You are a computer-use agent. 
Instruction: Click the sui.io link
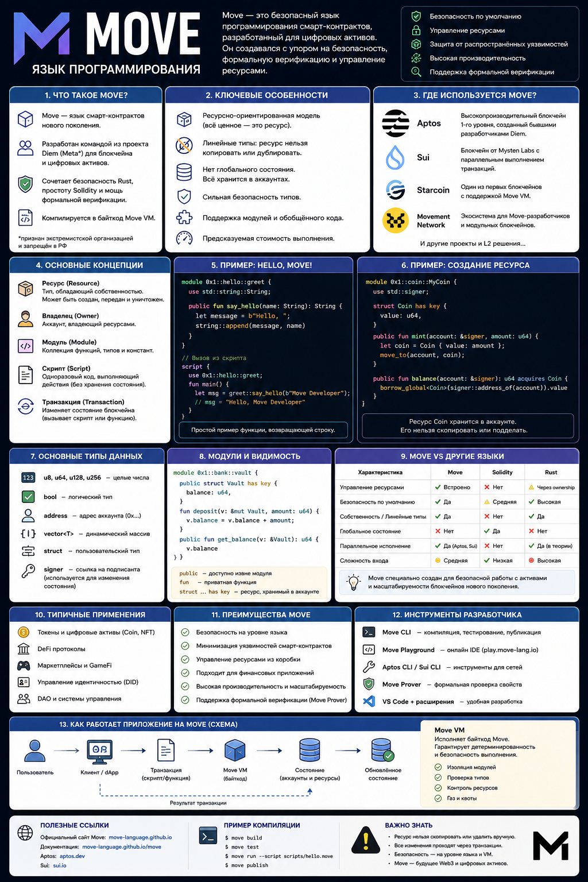(x=60, y=865)
